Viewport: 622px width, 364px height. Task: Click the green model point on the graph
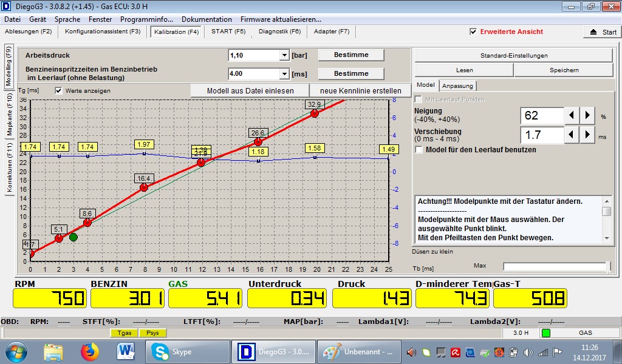73,237
